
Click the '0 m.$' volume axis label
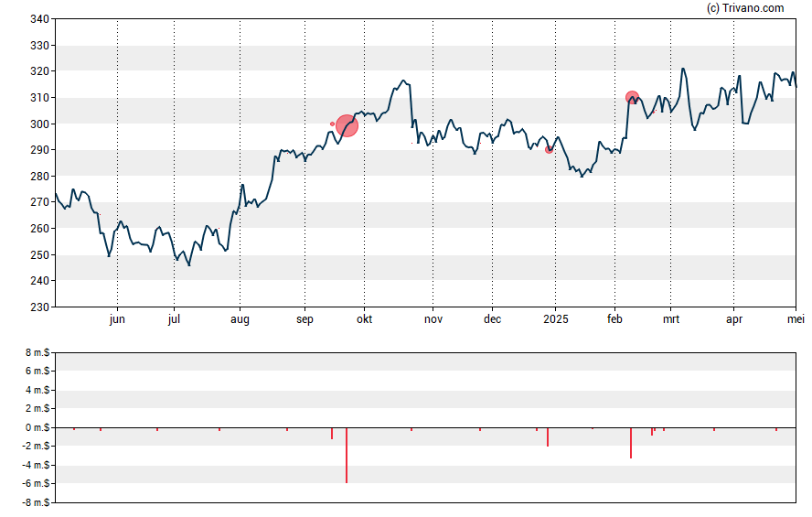click(37, 427)
